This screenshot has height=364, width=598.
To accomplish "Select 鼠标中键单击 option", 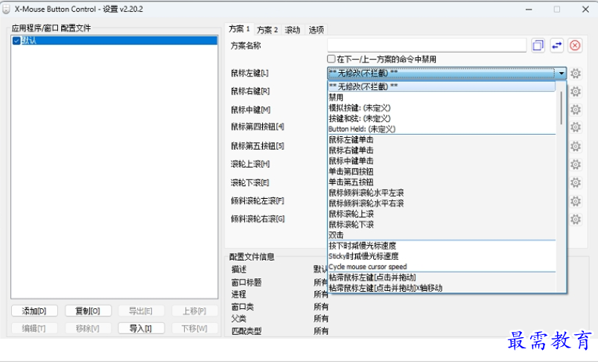I will click(442, 161).
